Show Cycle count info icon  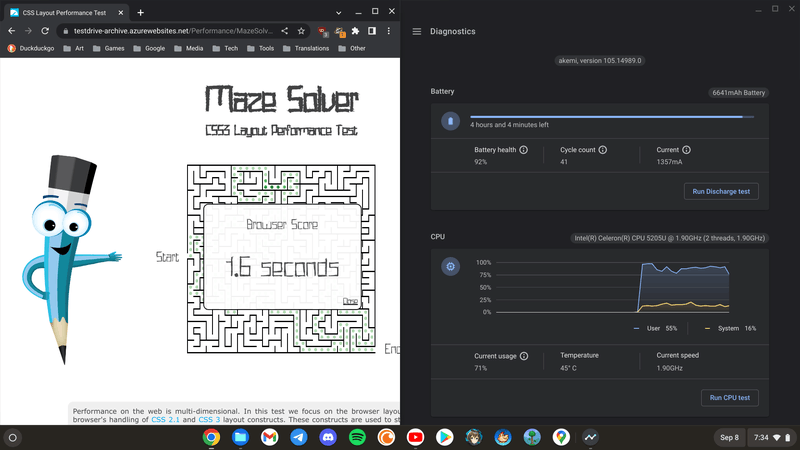pyautogui.click(x=603, y=150)
